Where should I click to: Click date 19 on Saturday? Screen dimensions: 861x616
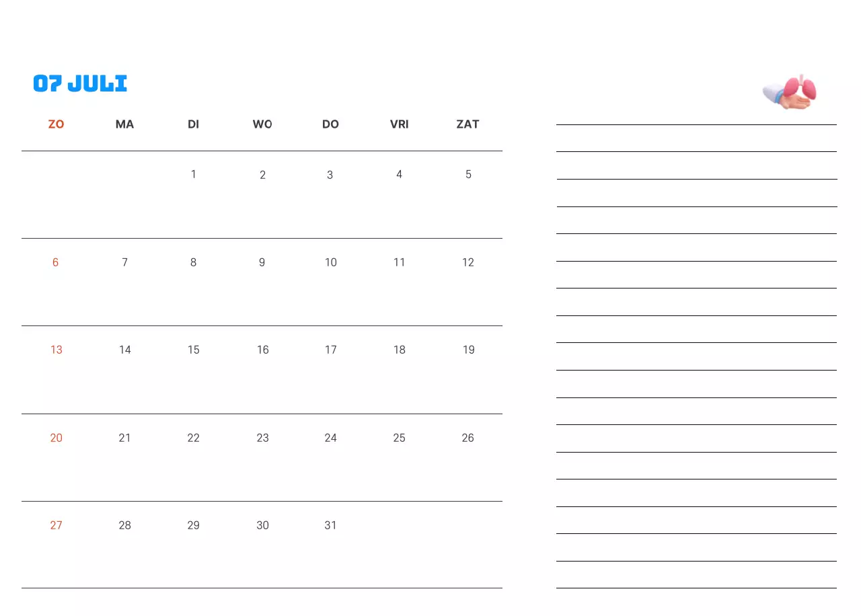click(469, 350)
